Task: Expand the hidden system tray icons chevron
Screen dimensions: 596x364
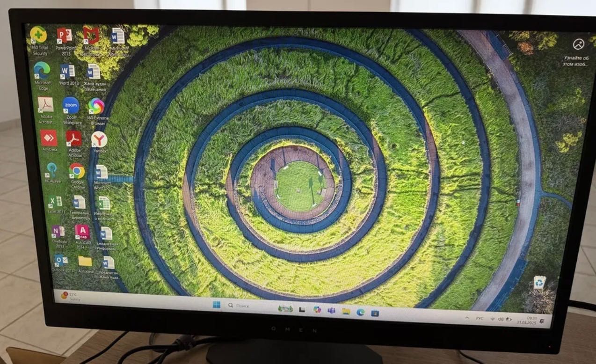Action: coord(466,318)
